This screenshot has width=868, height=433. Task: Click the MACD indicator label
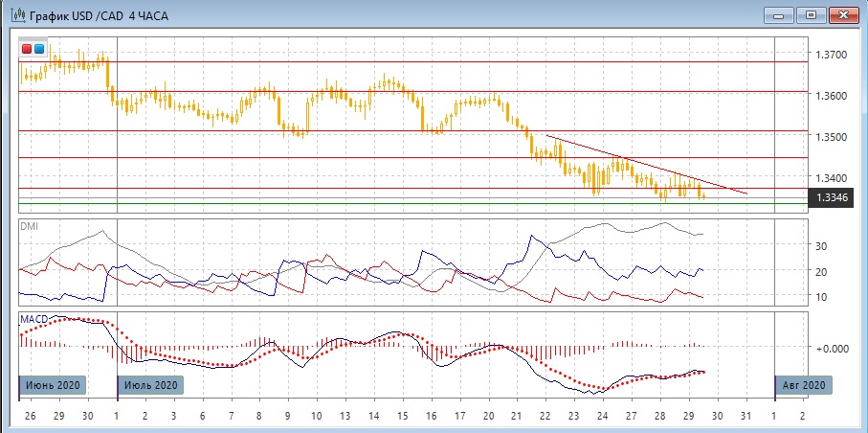coord(36,316)
